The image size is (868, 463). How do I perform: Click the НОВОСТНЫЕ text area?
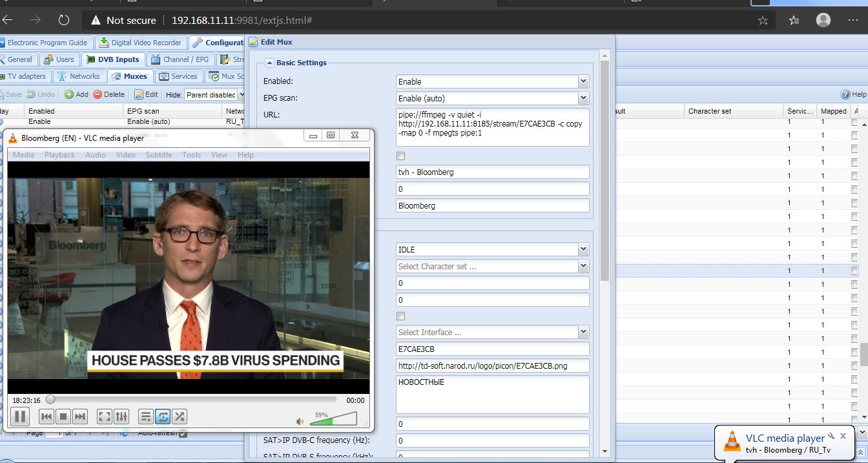pos(492,395)
